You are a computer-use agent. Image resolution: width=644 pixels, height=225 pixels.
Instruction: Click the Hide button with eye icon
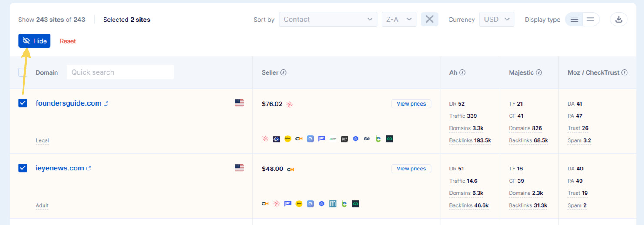click(x=34, y=41)
